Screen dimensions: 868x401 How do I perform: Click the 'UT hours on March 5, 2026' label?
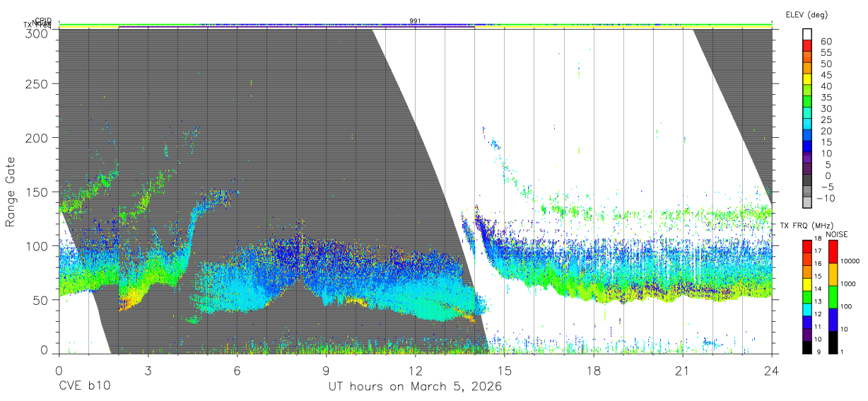click(x=415, y=387)
